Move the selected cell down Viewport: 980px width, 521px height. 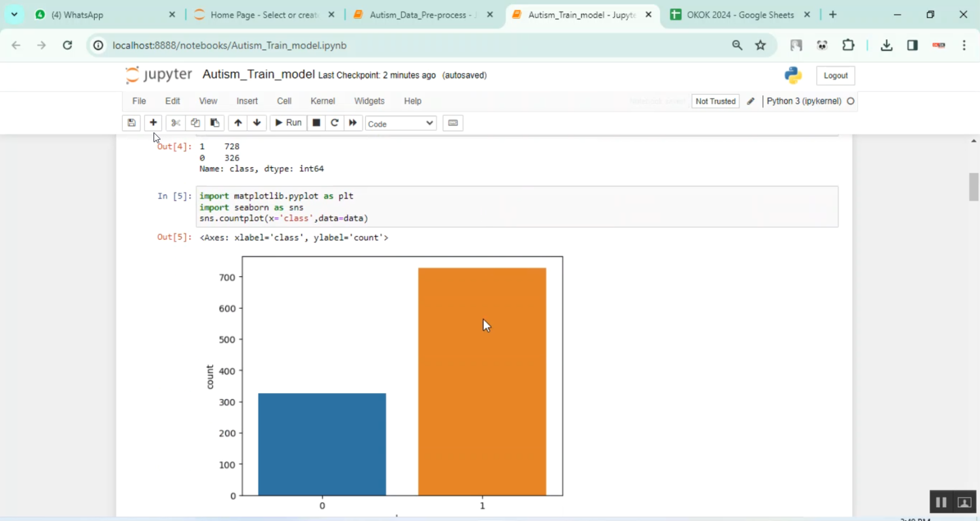point(257,123)
